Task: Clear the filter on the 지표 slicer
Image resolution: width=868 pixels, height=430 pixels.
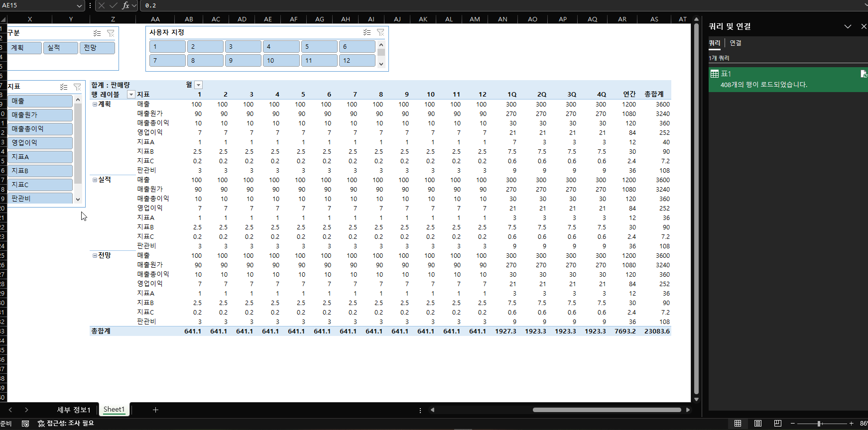Action: pyautogui.click(x=77, y=87)
